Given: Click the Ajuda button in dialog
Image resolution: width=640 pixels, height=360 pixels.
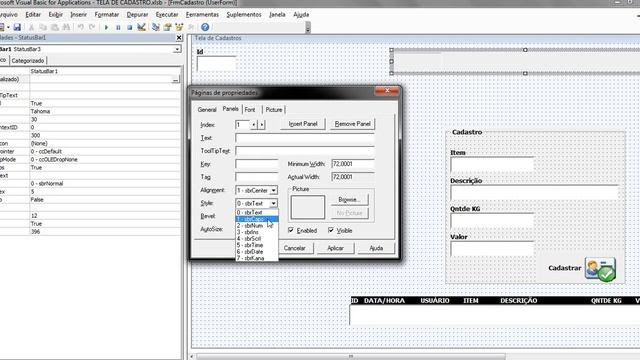Looking at the screenshot, I should (x=376, y=248).
